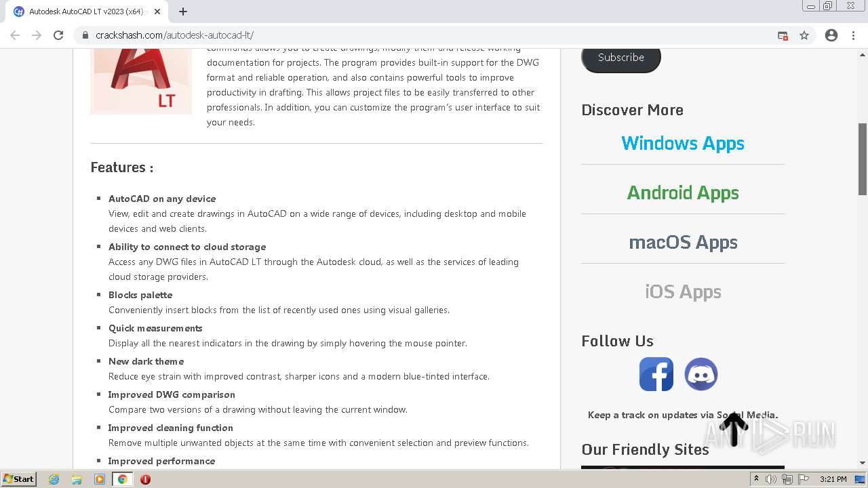Open the Action Center flag icon

tap(804, 479)
